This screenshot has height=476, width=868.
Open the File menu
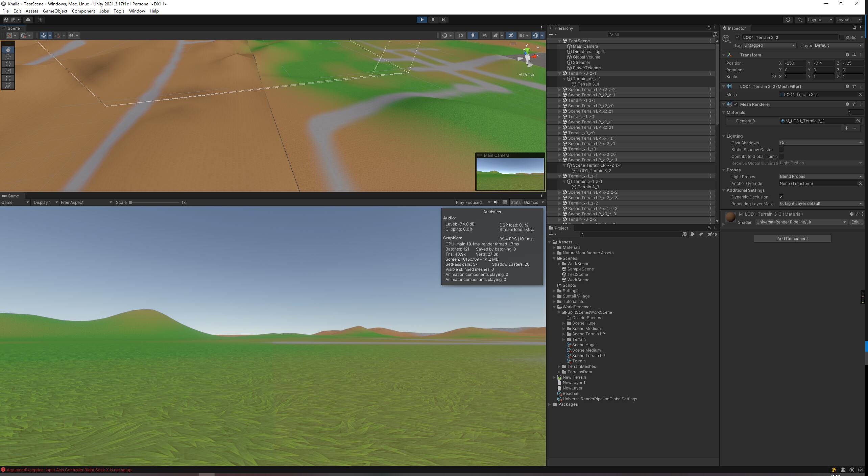tap(5, 11)
